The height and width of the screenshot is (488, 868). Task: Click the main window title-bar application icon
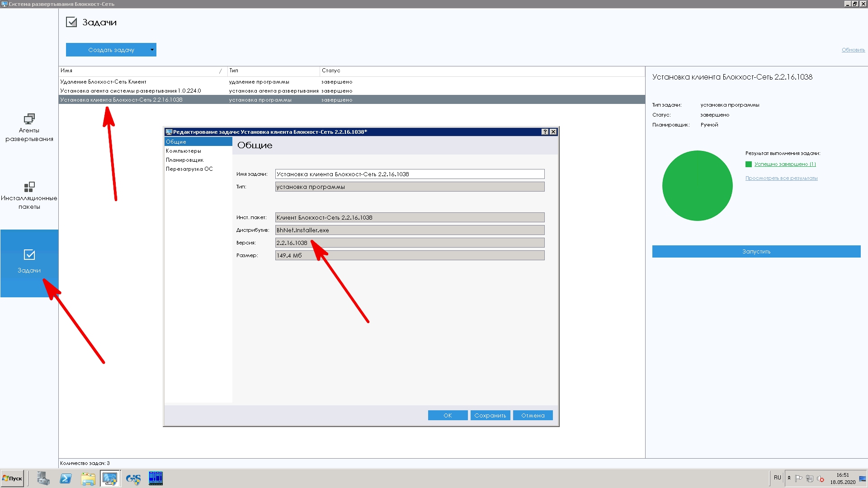(5, 4)
